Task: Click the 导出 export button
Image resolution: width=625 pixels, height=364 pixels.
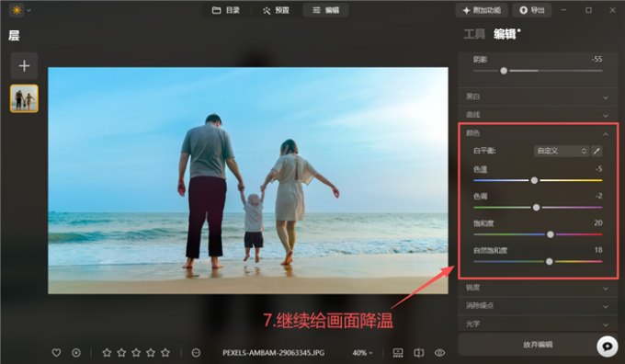Action: point(532,10)
